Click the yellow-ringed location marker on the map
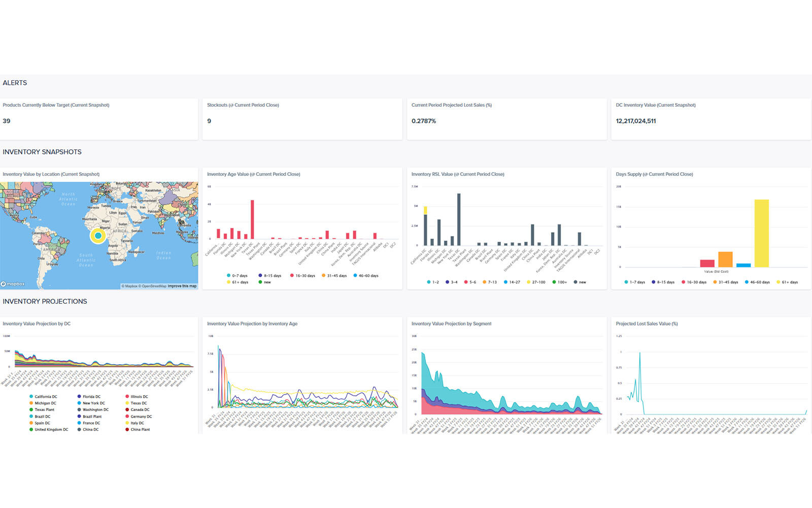812x508 pixels. tap(98, 236)
